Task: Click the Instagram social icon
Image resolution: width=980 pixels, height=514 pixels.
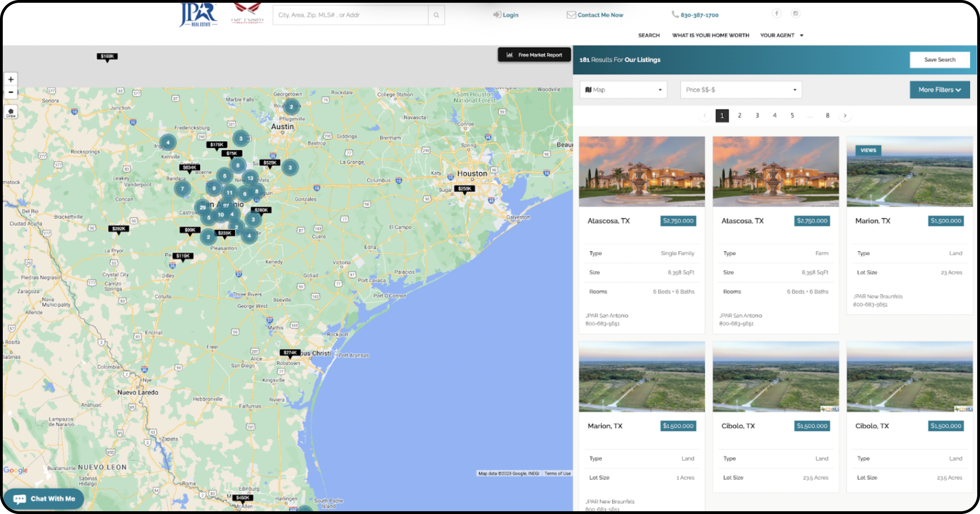Action: pyautogui.click(x=795, y=14)
